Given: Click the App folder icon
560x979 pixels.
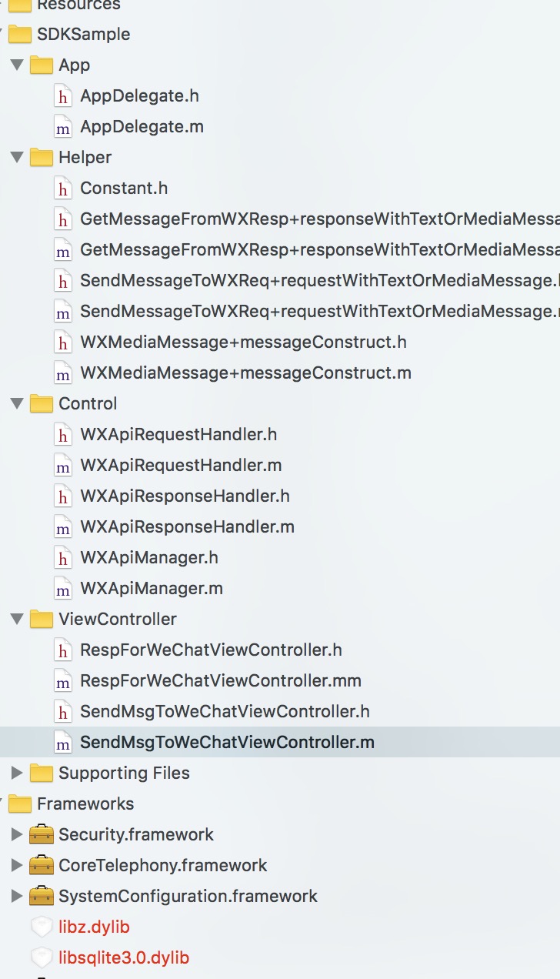Looking at the screenshot, I should (41, 65).
